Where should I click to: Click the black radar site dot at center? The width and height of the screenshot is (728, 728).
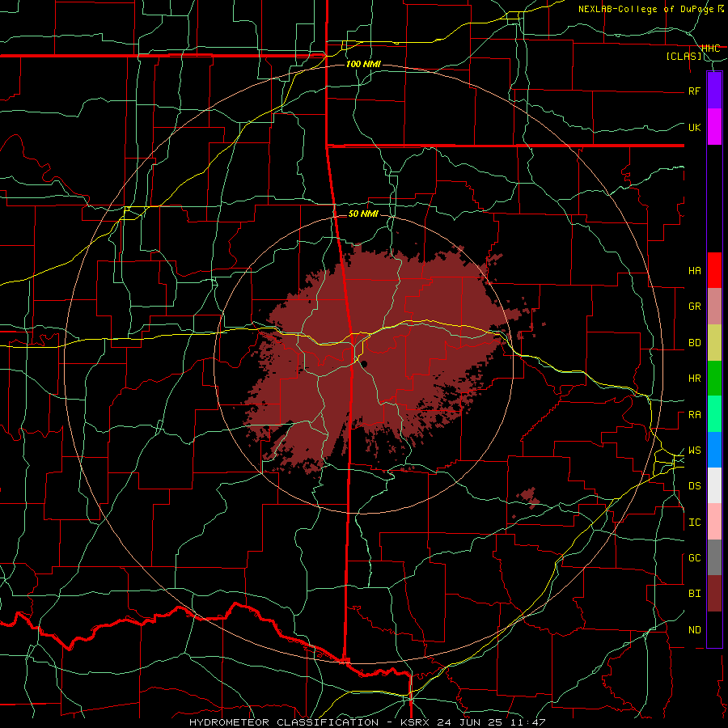pos(365,364)
